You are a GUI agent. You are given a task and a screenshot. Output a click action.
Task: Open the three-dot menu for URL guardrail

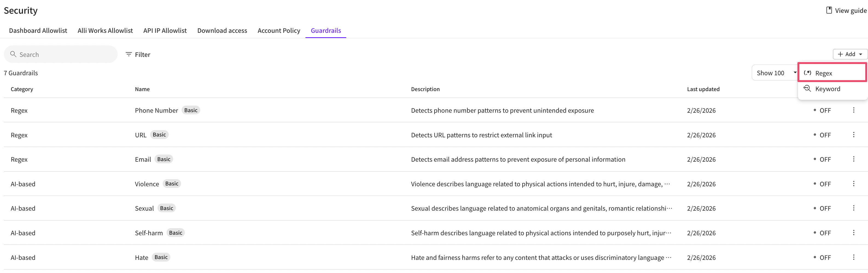[853, 135]
